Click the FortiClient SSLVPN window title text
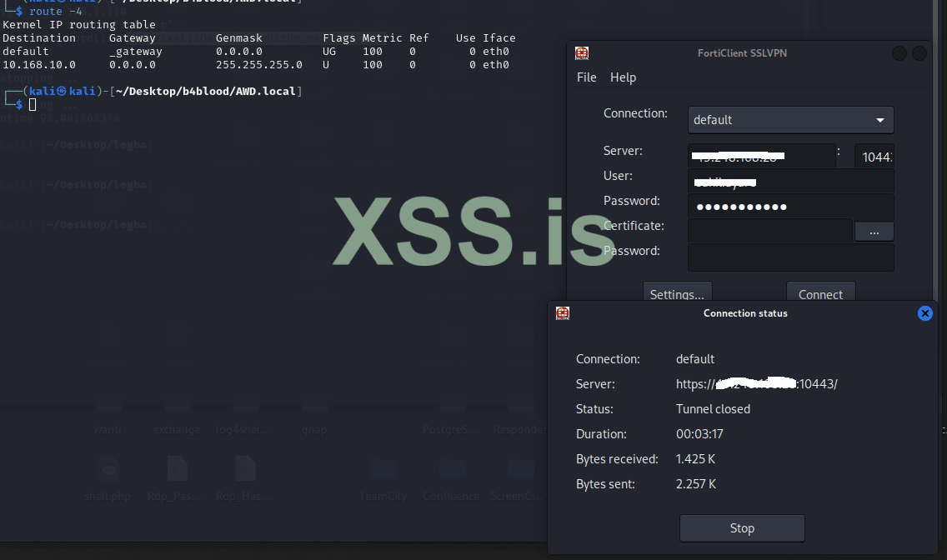This screenshot has height=560, width=947. 742,53
